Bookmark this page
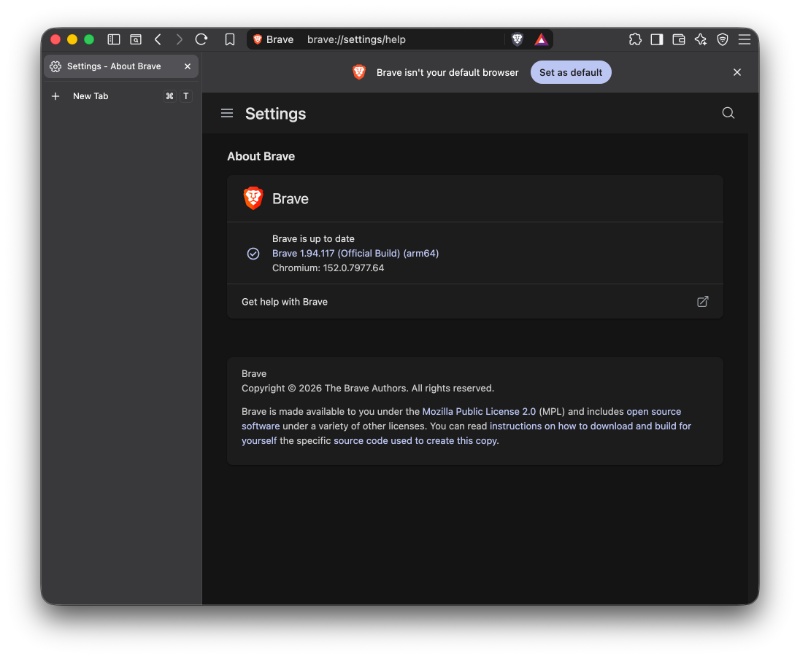The width and height of the screenshot is (800, 659). (230, 39)
